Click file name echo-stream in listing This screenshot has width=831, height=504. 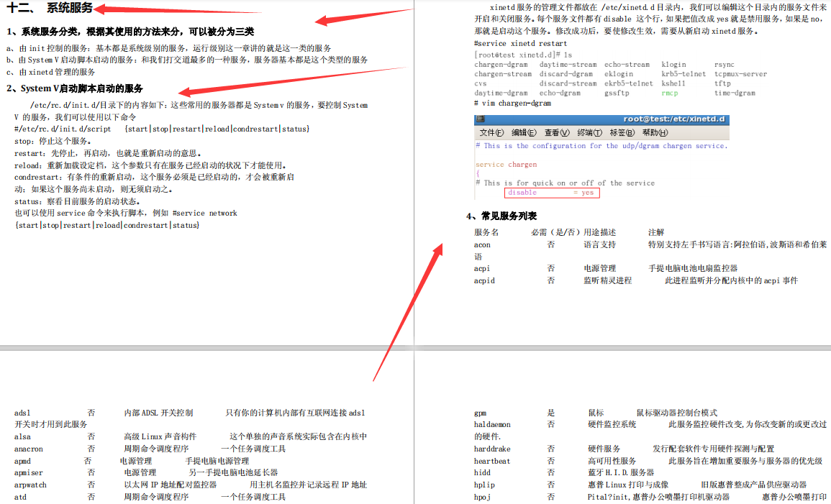[x=627, y=65]
